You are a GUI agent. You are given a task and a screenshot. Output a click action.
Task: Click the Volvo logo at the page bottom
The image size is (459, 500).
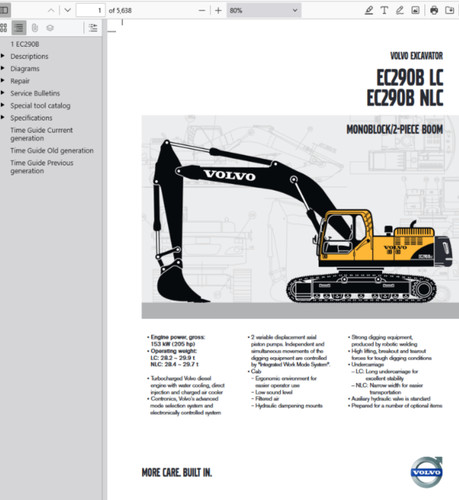pyautogui.click(x=427, y=472)
